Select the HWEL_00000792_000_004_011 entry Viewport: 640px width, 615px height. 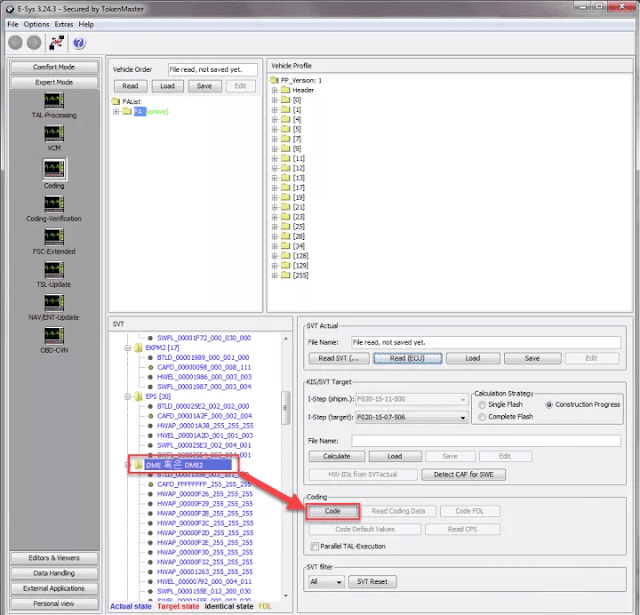coord(204,582)
